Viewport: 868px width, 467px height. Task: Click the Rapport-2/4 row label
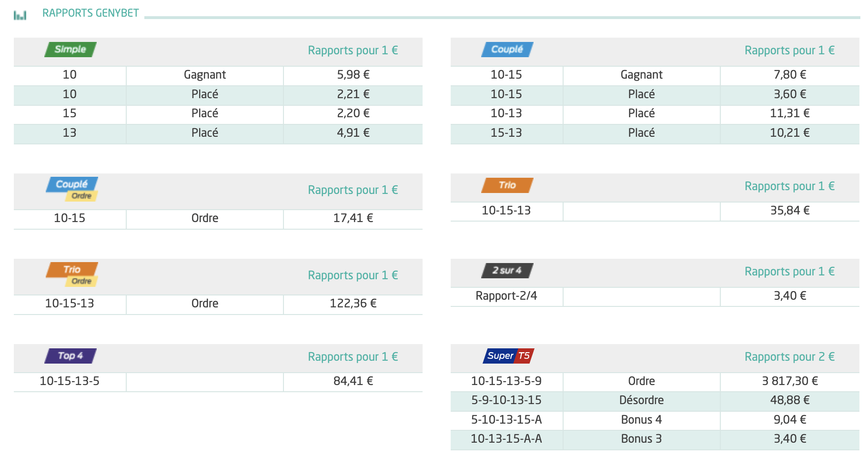point(506,296)
